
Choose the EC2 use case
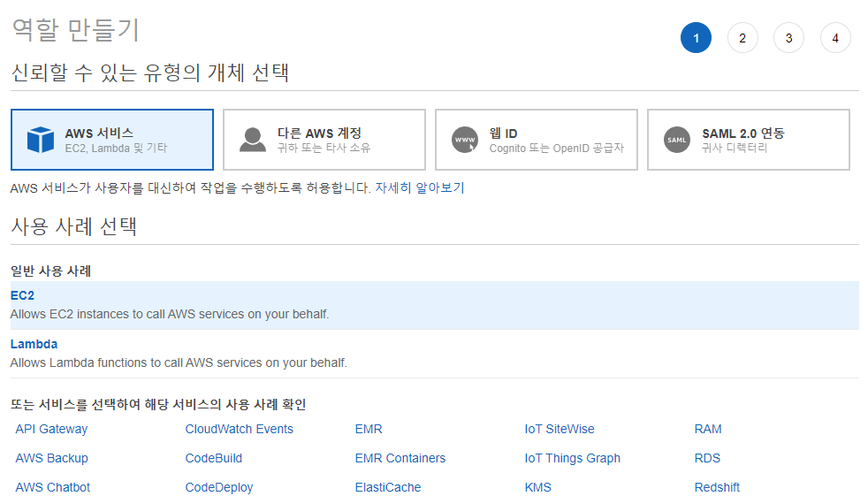(435, 305)
